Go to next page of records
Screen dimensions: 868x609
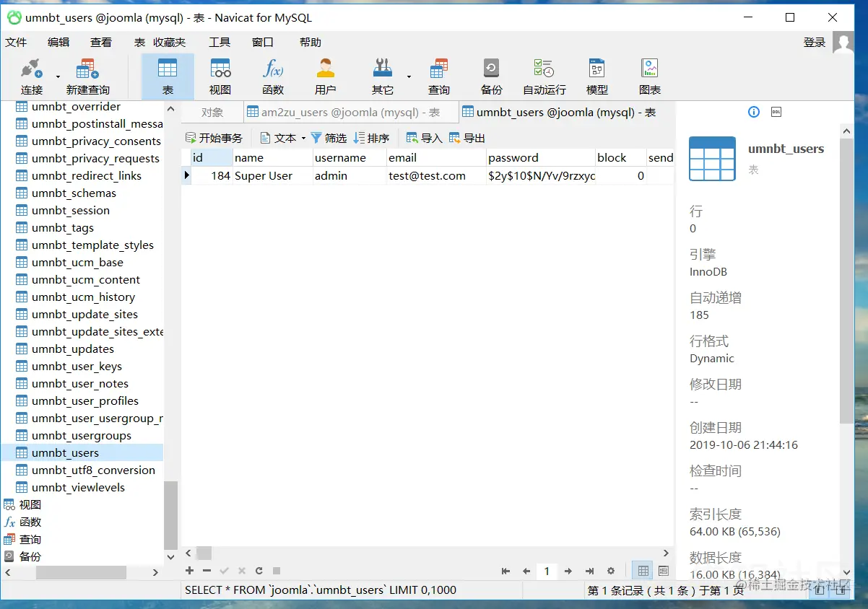[568, 571]
